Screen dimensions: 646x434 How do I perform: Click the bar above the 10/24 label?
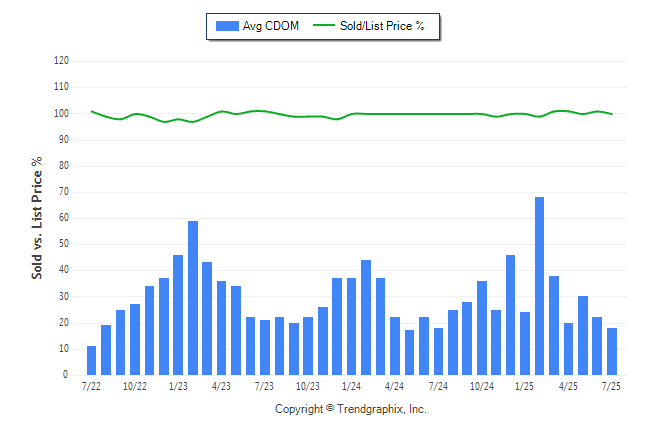pyautogui.click(x=482, y=328)
